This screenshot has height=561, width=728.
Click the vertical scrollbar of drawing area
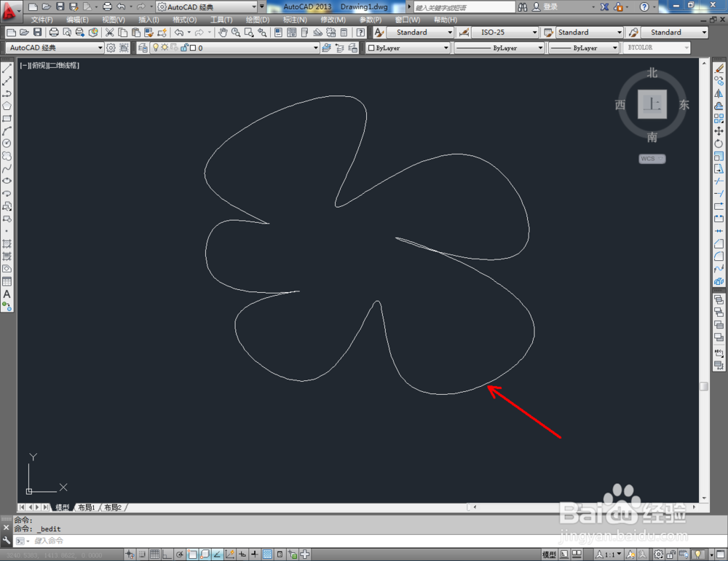click(704, 280)
